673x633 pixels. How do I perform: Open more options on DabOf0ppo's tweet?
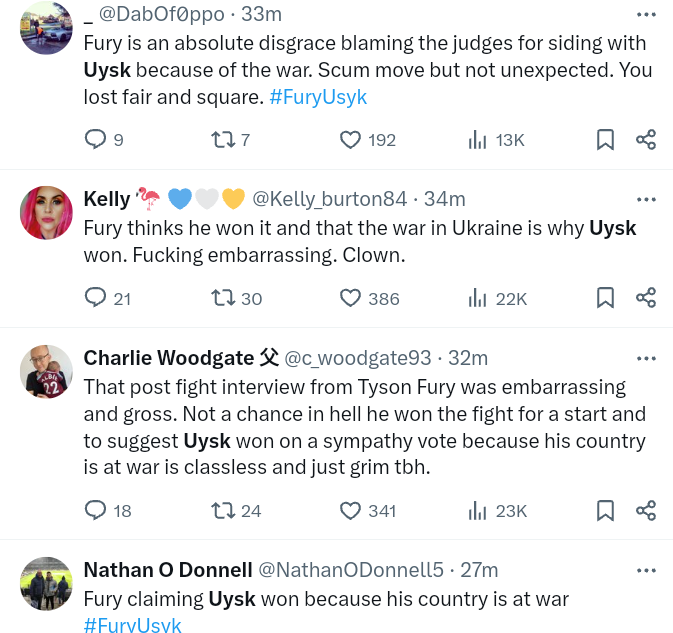click(x=647, y=13)
